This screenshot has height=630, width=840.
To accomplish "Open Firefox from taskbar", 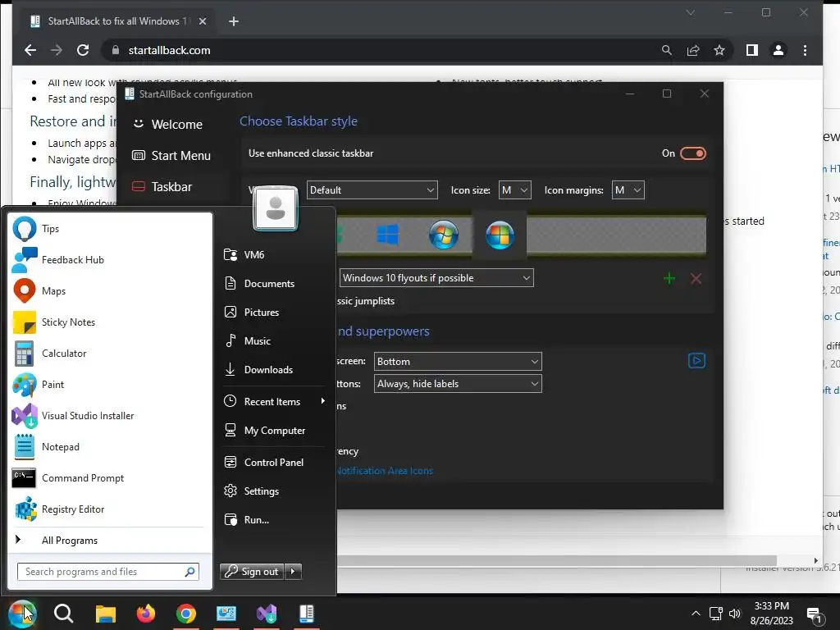I will [146, 614].
